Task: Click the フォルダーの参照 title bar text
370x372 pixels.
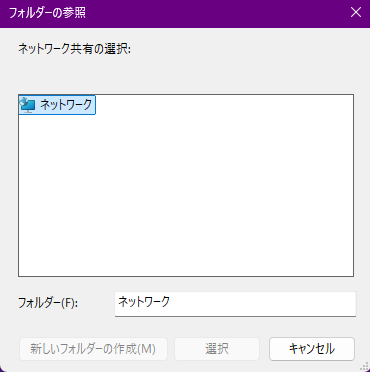Action: 47,13
